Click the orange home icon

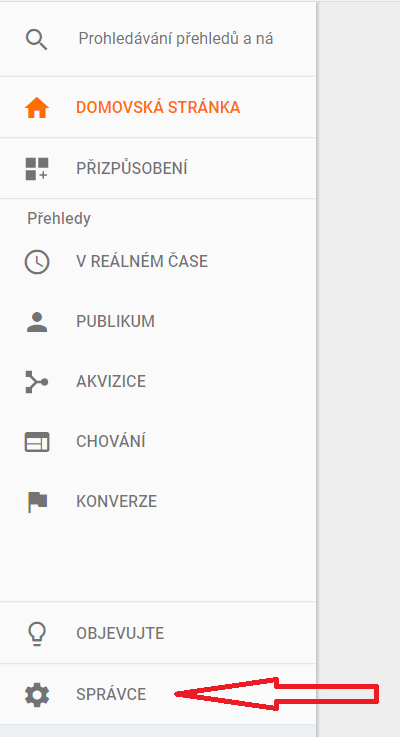click(x=37, y=108)
